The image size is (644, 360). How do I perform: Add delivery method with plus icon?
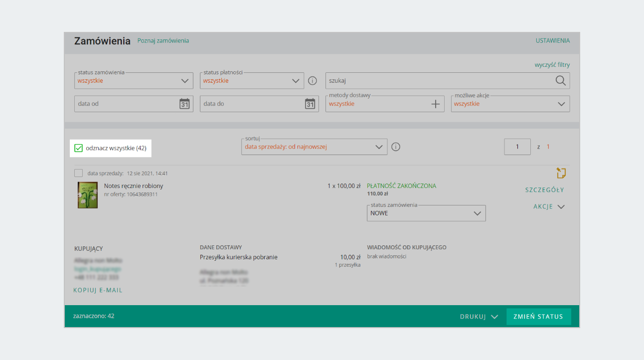(x=436, y=104)
